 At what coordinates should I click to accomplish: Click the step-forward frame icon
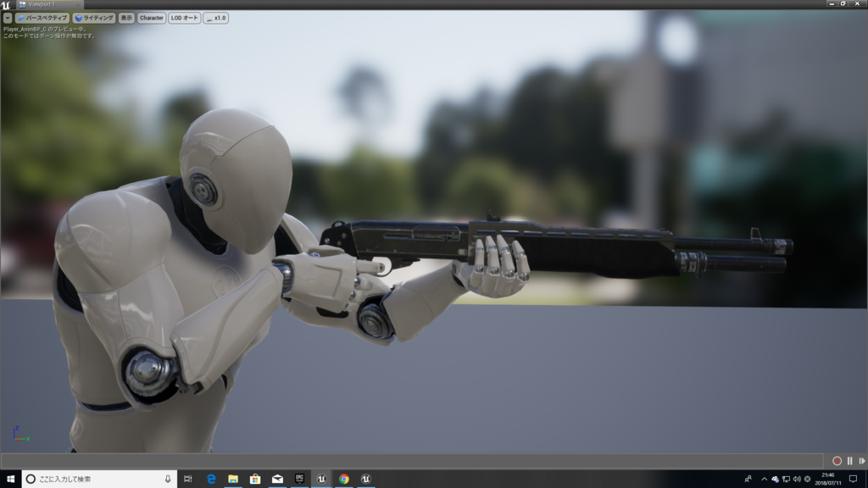tap(862, 460)
